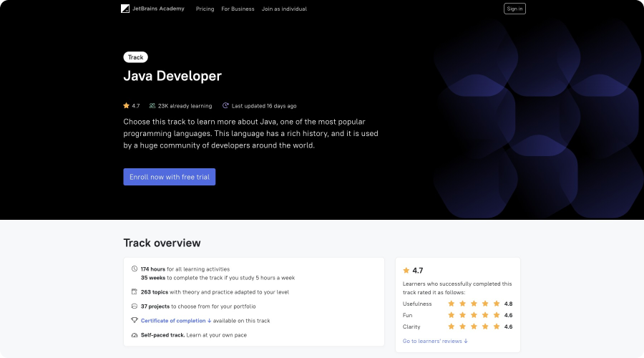
Task: Open the Certificate of completion link
Action: point(176,321)
